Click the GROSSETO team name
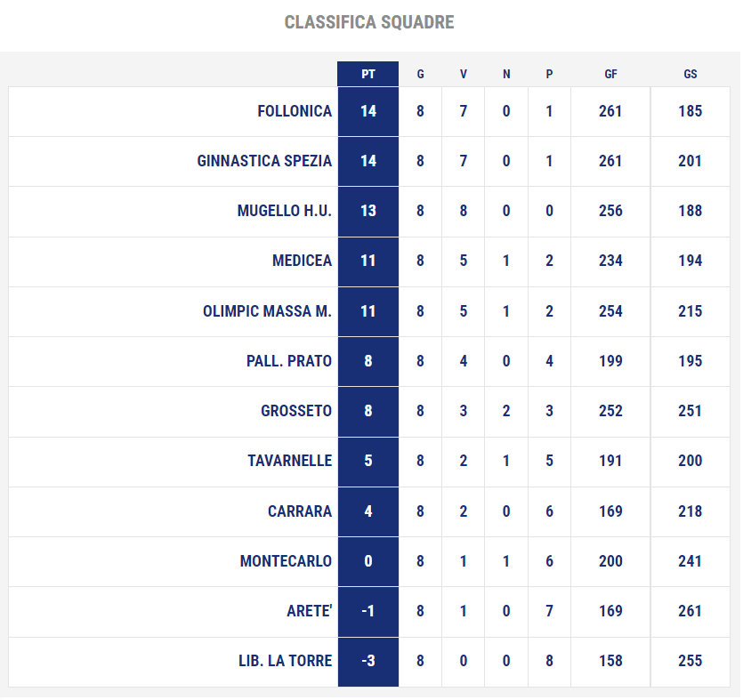743x700 pixels. pos(296,411)
